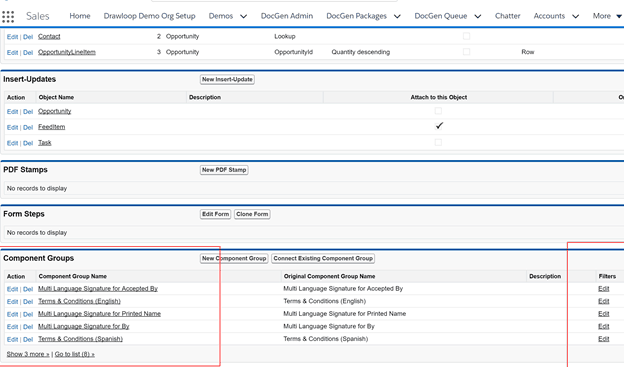
Task: Toggle Attach to this Object for Opportunity
Action: tap(438, 111)
